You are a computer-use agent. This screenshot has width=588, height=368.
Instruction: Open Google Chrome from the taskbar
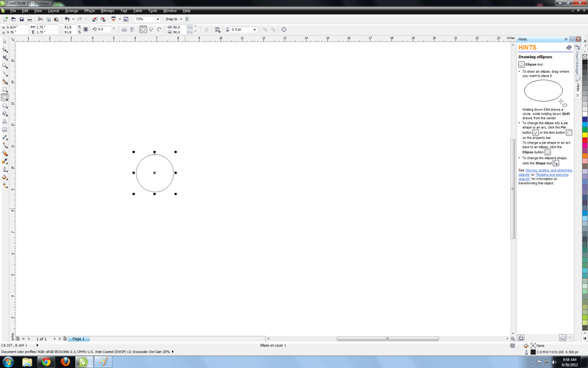[46, 362]
